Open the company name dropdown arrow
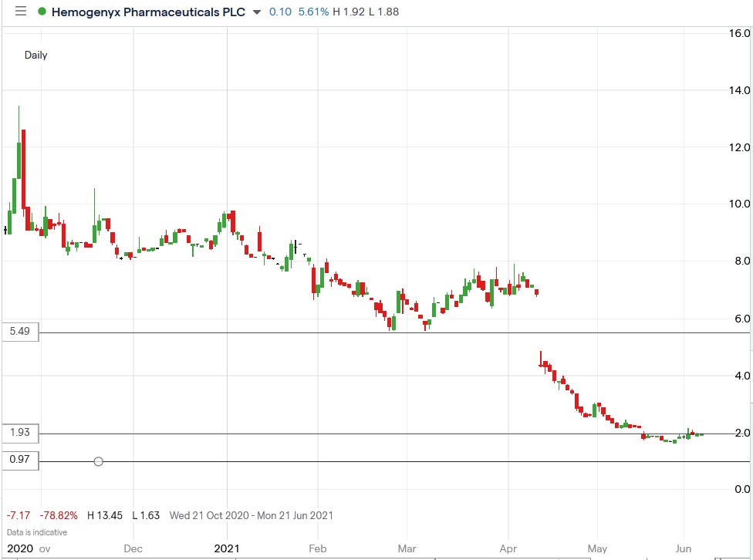 (x=256, y=12)
